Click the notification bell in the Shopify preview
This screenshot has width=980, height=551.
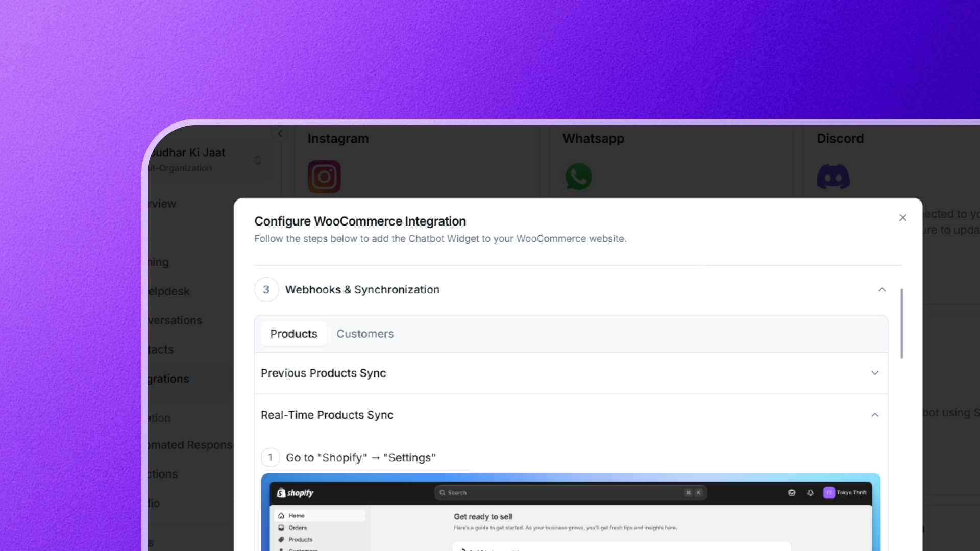810,492
